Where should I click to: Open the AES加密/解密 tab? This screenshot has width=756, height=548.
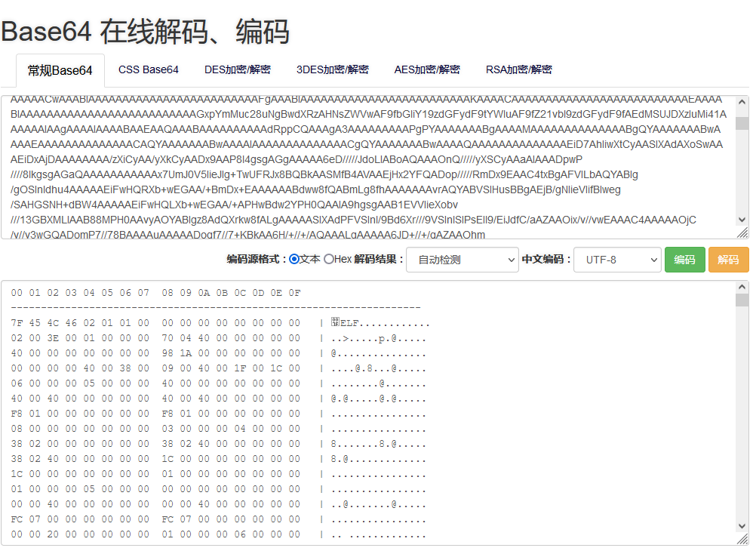coord(427,70)
